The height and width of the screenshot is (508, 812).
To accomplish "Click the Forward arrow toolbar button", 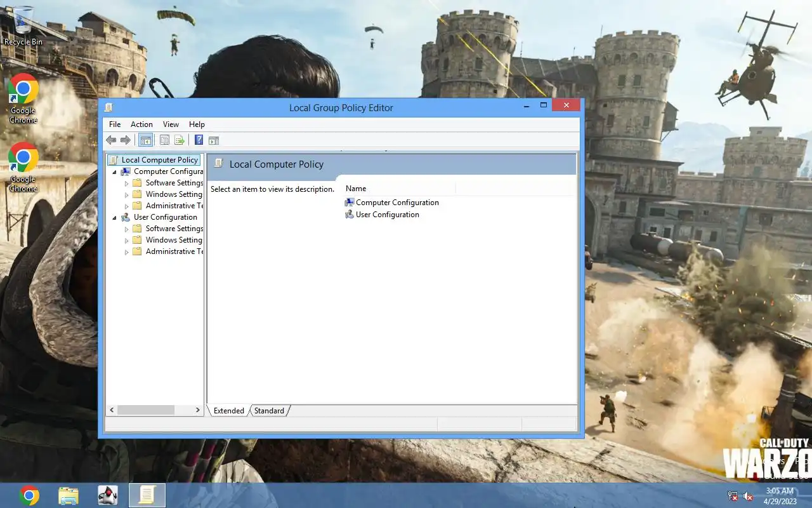I will pyautogui.click(x=126, y=140).
